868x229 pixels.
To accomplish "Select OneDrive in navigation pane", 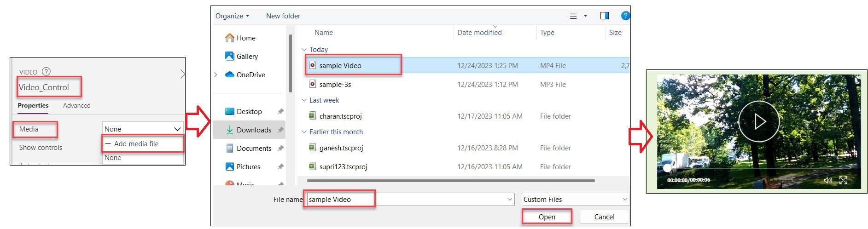I will [245, 74].
